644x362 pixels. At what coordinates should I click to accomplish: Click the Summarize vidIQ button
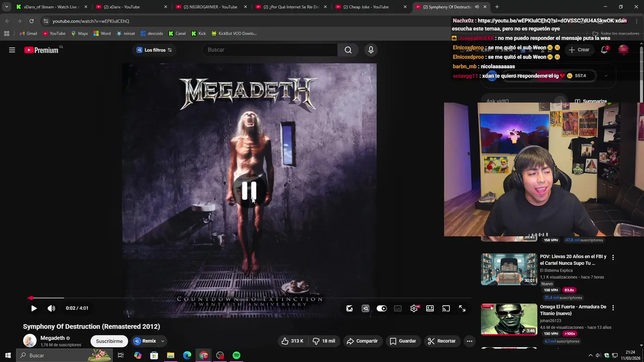pyautogui.click(x=591, y=101)
